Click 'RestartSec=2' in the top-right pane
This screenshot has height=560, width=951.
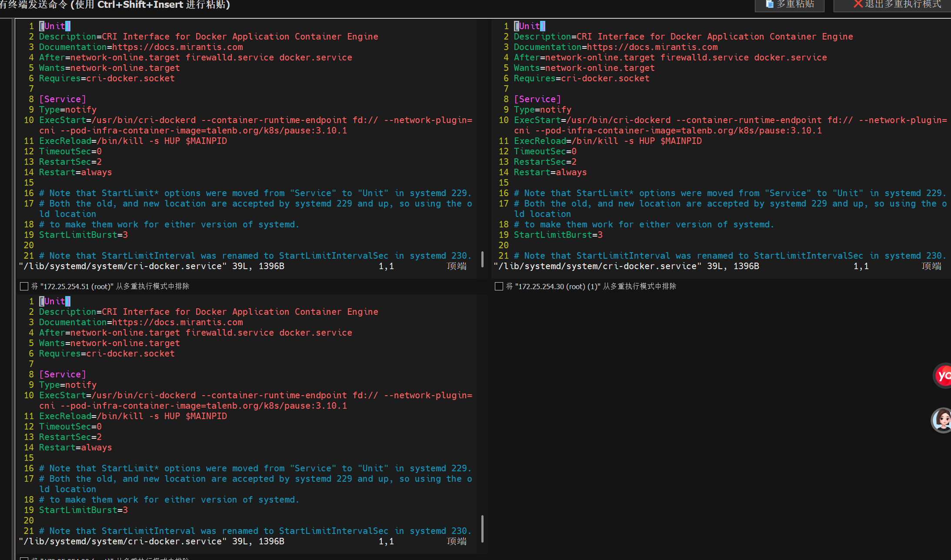tap(545, 162)
